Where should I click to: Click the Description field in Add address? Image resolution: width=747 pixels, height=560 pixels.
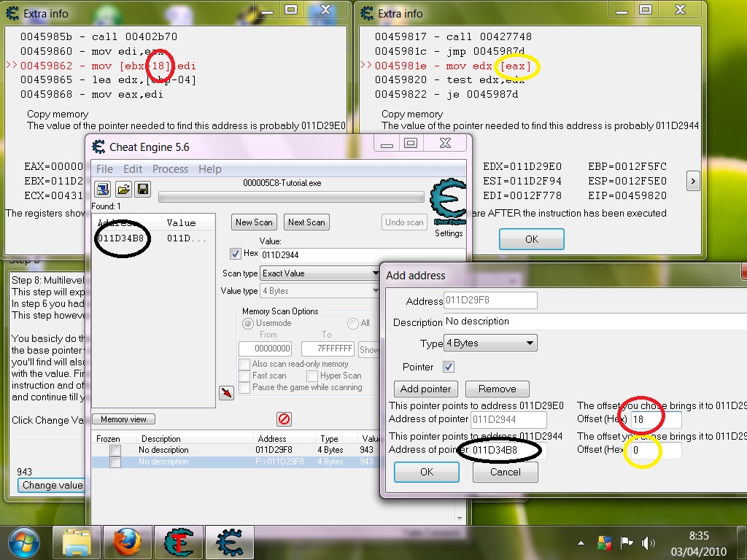click(595, 322)
